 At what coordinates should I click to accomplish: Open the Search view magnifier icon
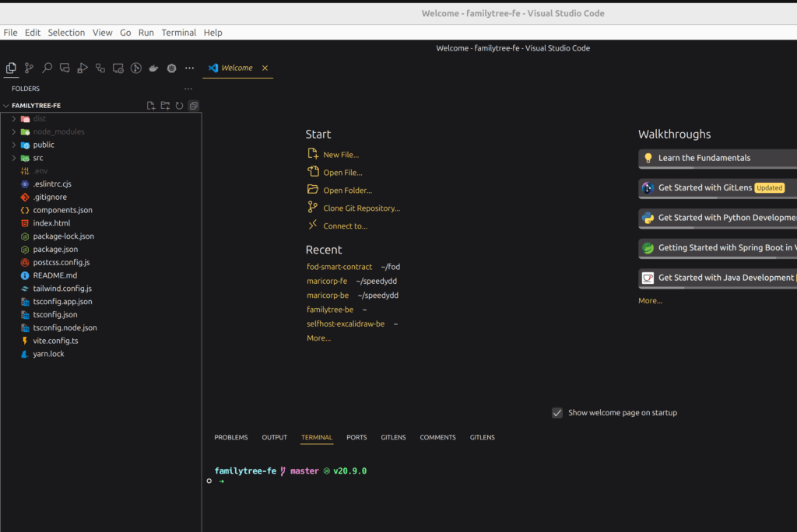pos(47,68)
